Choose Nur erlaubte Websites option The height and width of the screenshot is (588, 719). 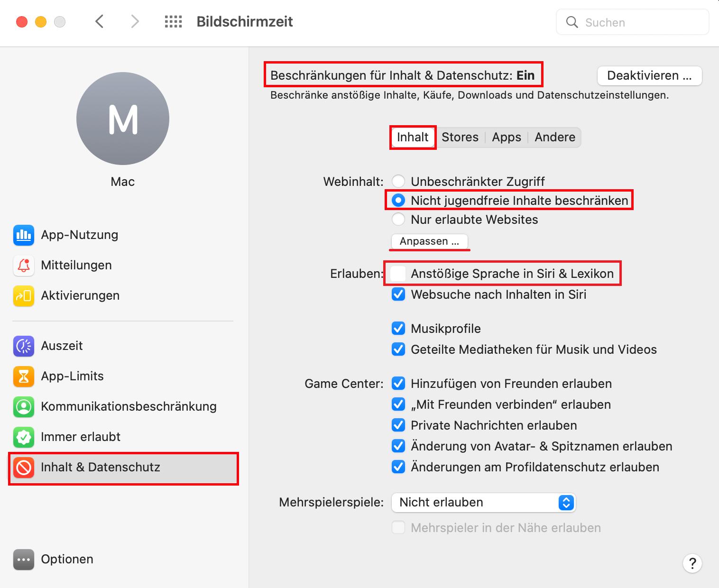click(398, 220)
